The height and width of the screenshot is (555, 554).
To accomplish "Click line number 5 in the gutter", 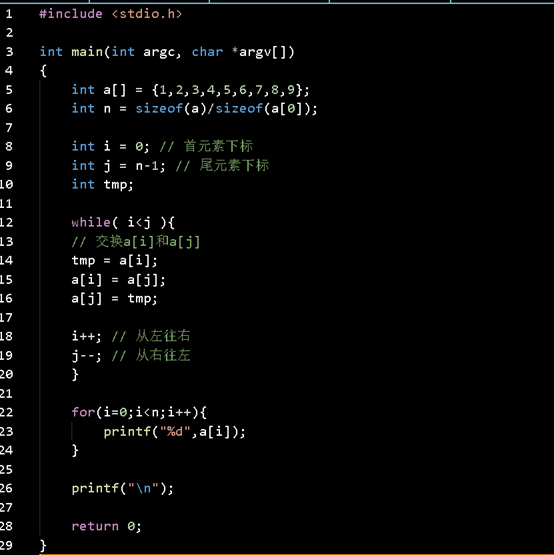I will [x=9, y=90].
